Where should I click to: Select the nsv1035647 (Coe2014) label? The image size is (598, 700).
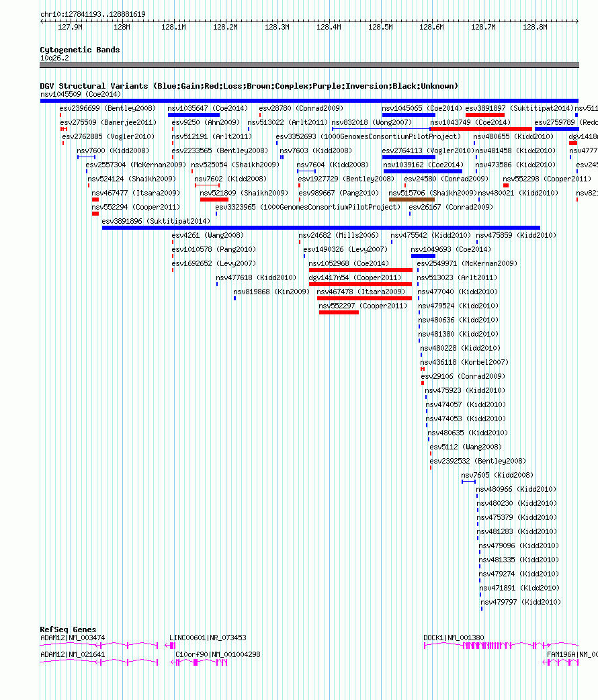tap(208, 108)
